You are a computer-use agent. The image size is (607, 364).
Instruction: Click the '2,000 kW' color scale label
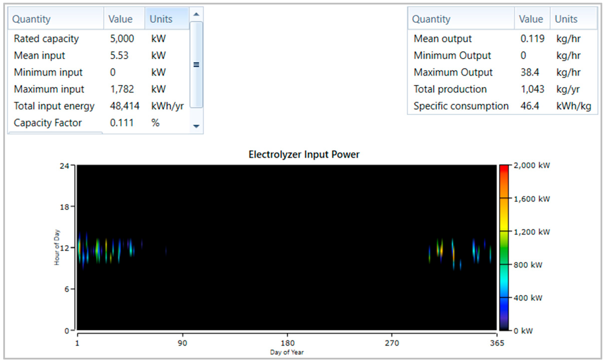pos(532,166)
